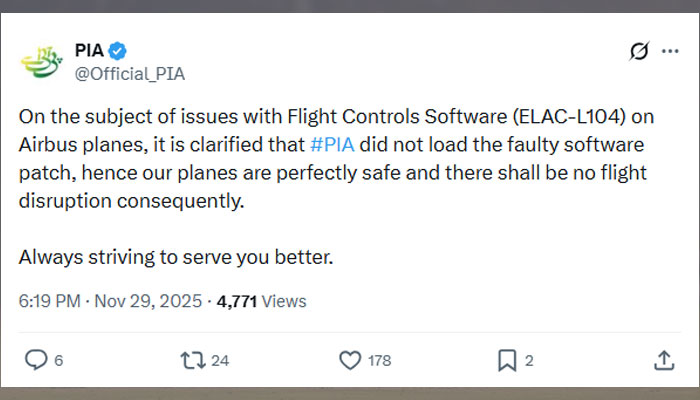Click the Grok slashed-circle icon

tap(637, 51)
